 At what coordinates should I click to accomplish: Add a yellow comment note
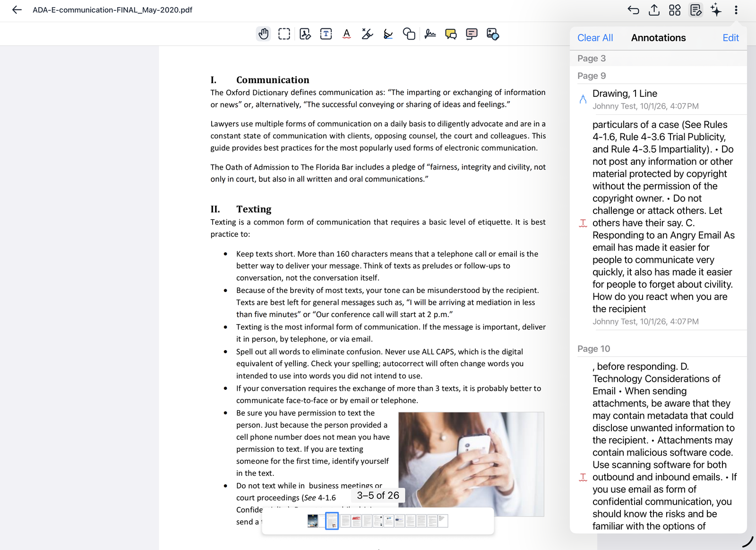click(x=451, y=34)
